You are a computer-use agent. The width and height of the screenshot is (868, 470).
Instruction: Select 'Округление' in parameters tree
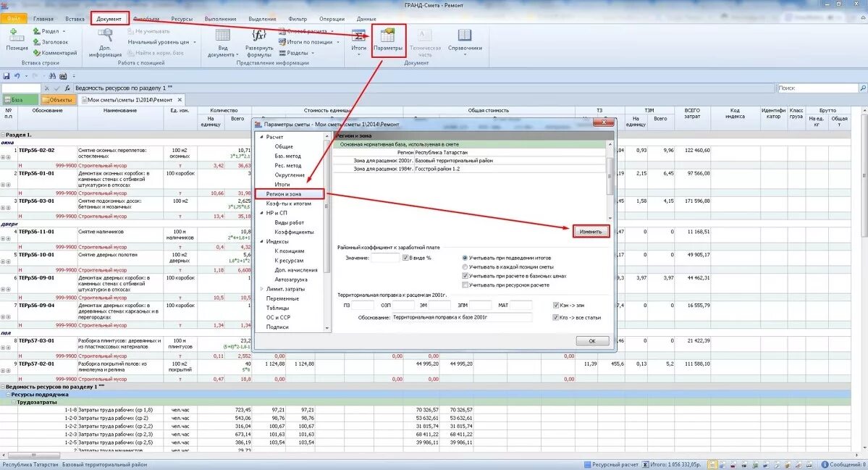tap(290, 175)
